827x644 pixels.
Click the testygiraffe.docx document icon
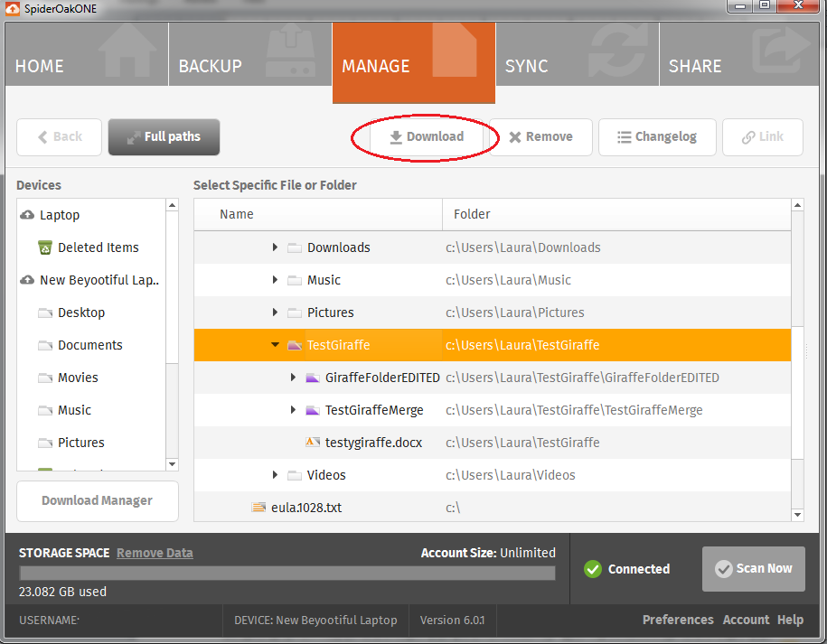click(313, 443)
